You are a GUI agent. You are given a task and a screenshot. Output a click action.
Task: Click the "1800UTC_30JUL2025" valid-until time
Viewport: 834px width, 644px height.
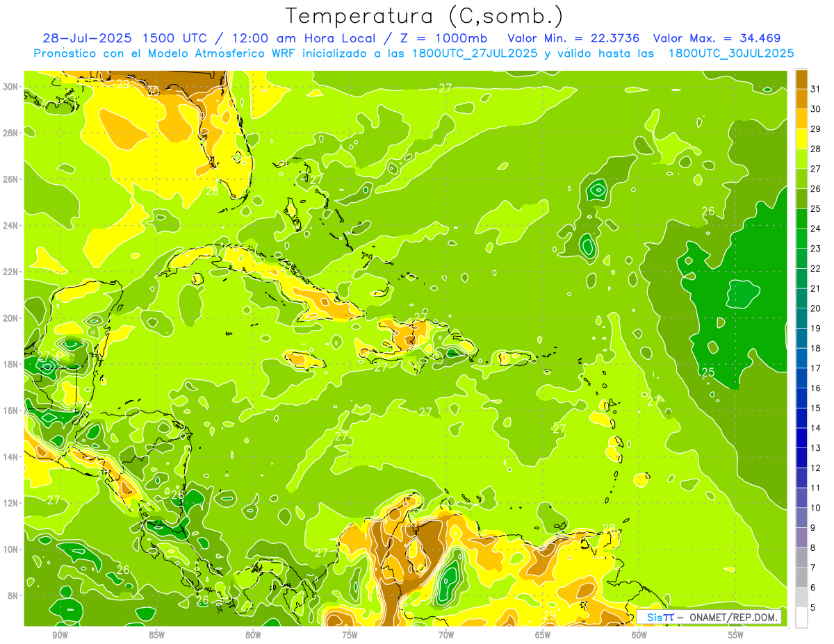[730, 53]
